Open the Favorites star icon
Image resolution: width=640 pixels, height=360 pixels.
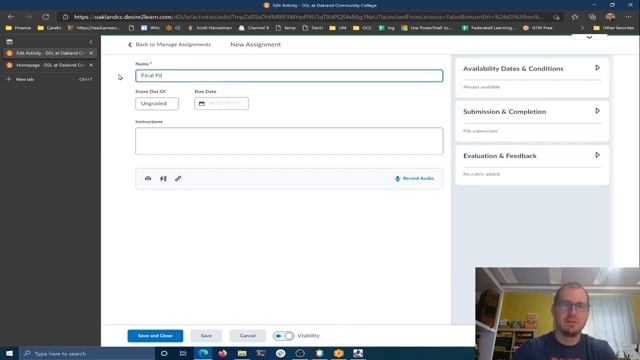(x=575, y=17)
